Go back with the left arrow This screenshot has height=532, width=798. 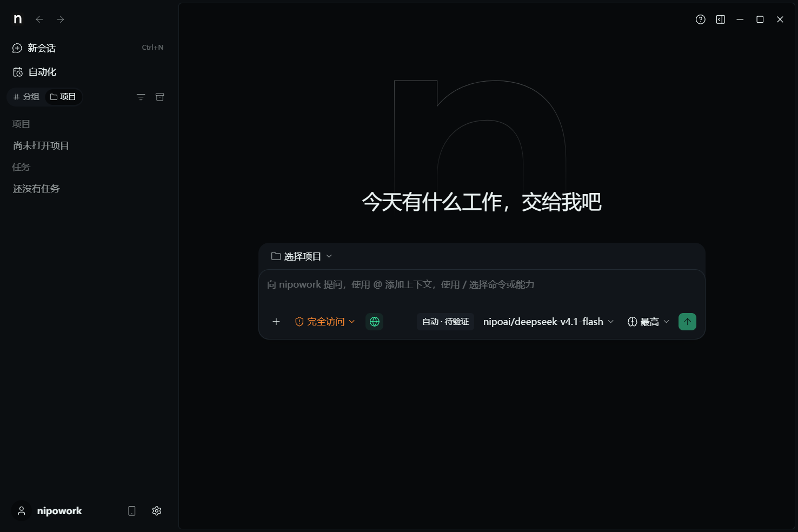pos(39,19)
